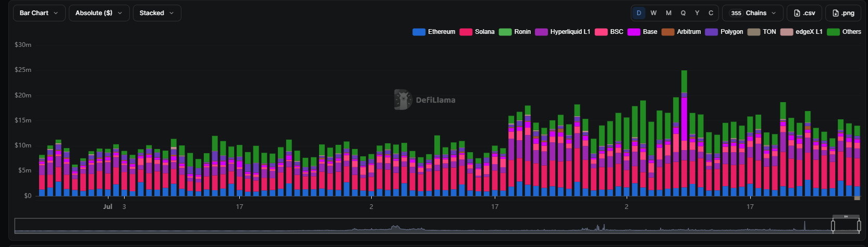
Task: Select the D daily interval
Action: 639,13
